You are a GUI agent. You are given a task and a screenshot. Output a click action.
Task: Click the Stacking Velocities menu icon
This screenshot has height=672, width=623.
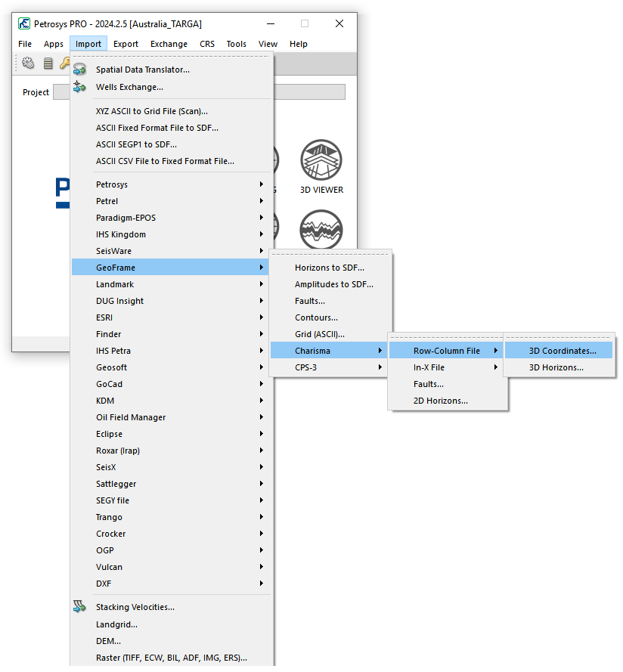[x=80, y=606]
